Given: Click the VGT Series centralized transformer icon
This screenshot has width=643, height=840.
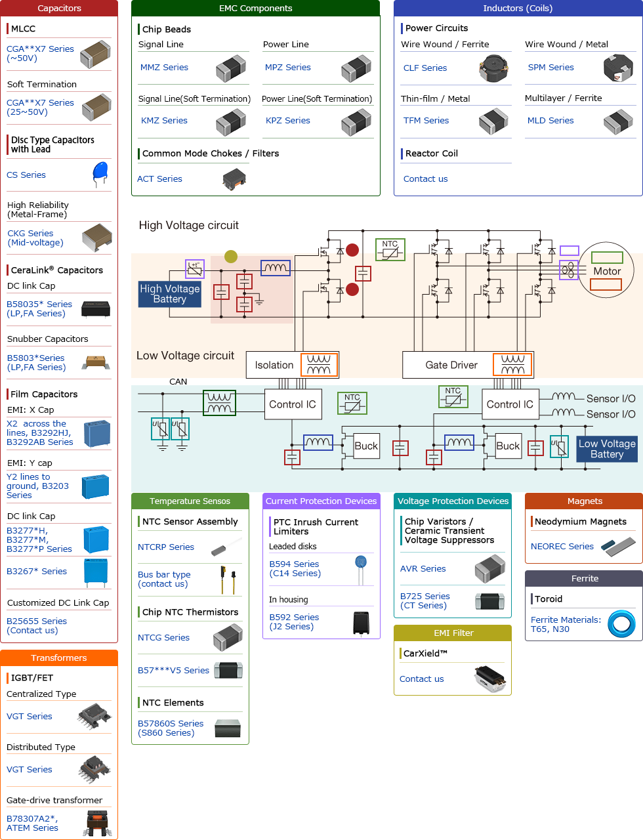Looking at the screenshot, I should pos(96,716).
